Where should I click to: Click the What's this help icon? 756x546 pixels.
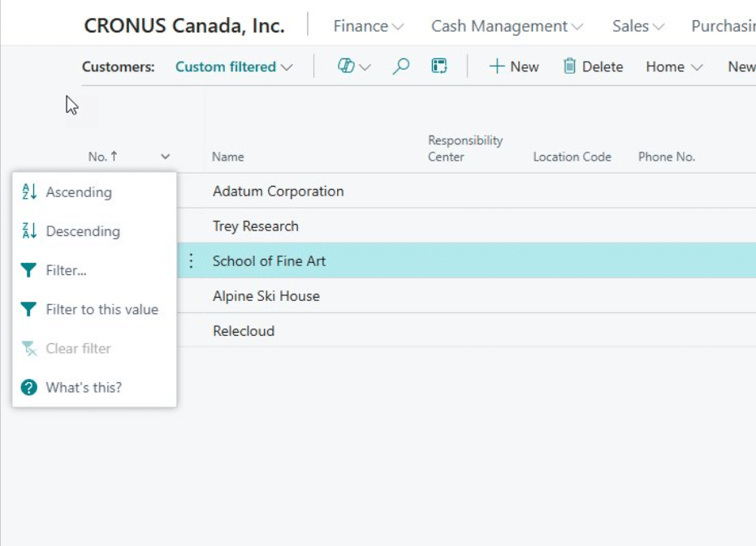click(29, 388)
